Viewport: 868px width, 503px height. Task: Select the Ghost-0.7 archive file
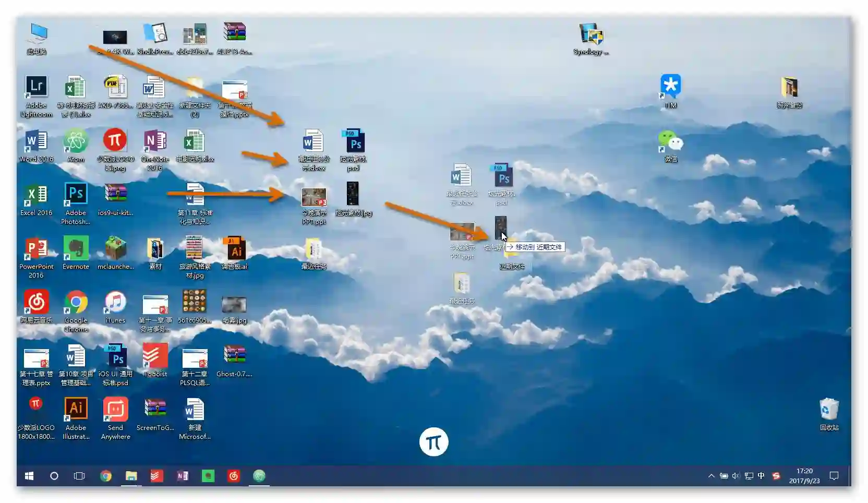click(x=234, y=361)
